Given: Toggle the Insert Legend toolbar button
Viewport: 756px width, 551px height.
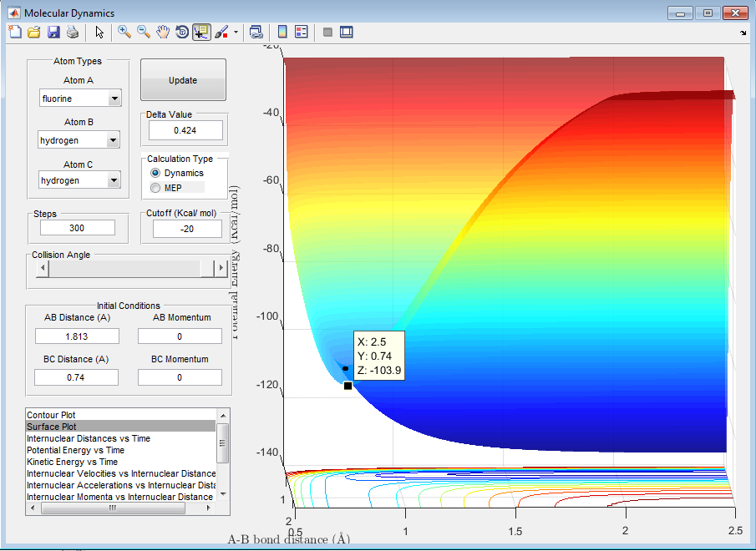Looking at the screenshot, I should [x=302, y=32].
